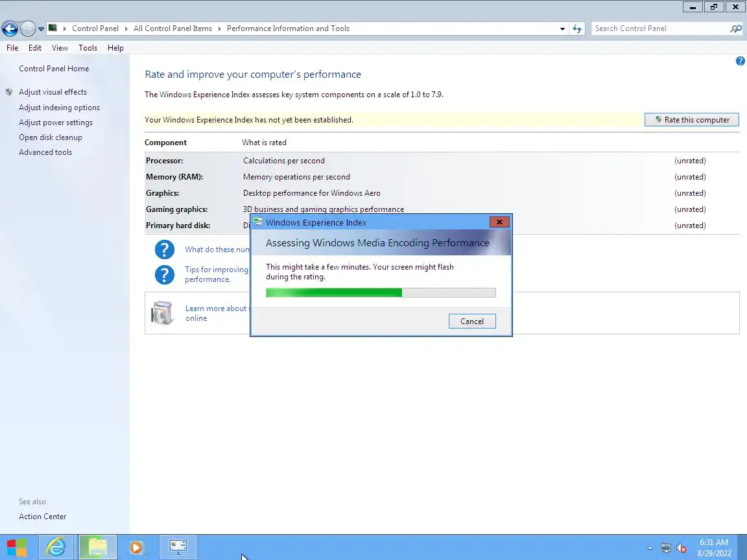Click the software box icon beside Learn more
The image size is (747, 560).
point(162,313)
